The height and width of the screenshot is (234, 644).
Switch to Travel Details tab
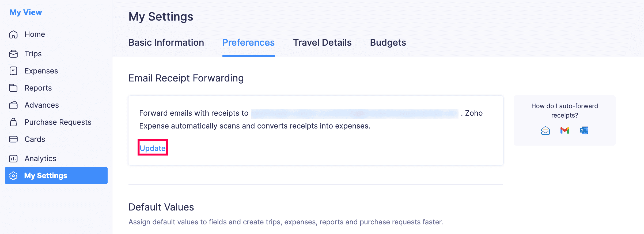(322, 42)
